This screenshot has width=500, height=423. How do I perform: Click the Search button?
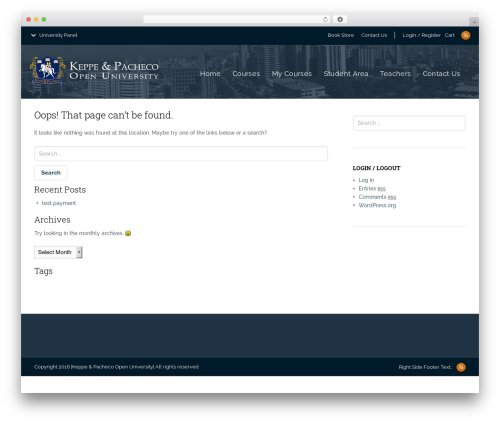(51, 173)
